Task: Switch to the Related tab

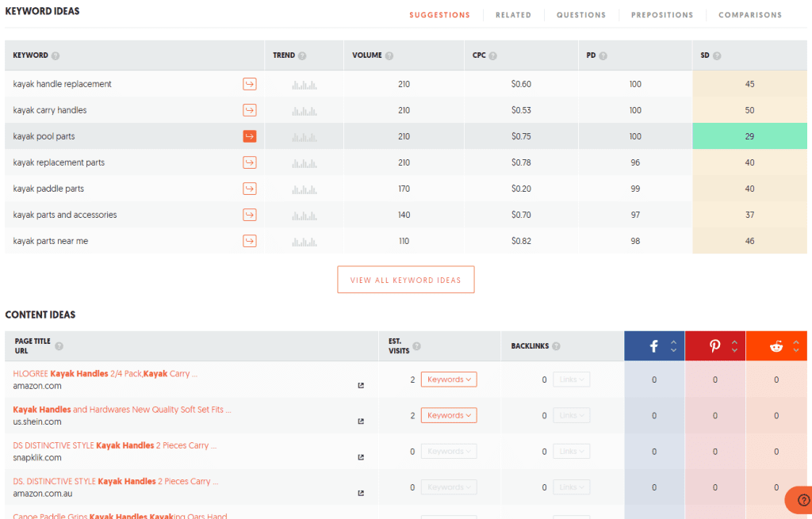Action: pos(513,15)
